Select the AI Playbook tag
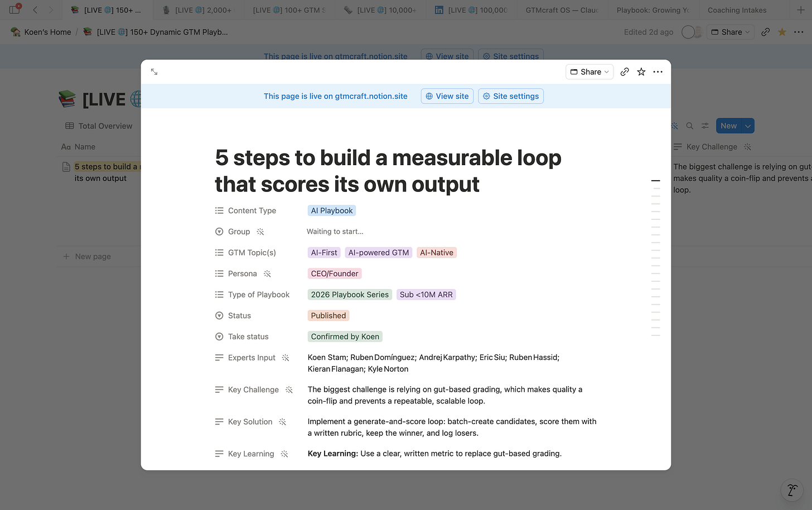Screen dimensions: 812x510 point(332,210)
